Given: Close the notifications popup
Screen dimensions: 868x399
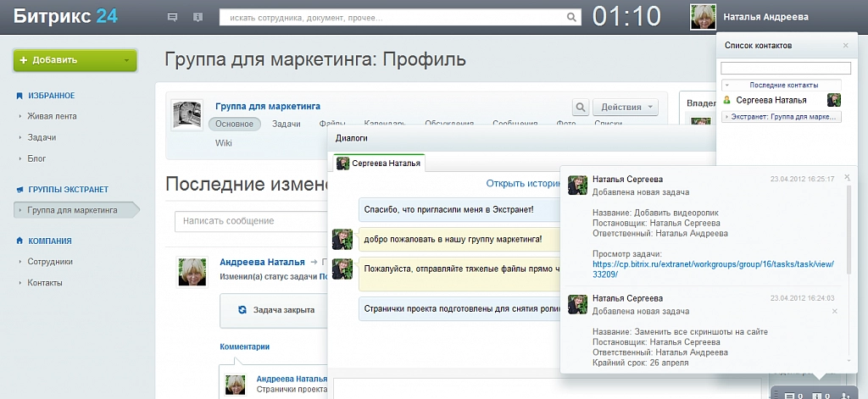Looking at the screenshot, I should click(x=847, y=177).
